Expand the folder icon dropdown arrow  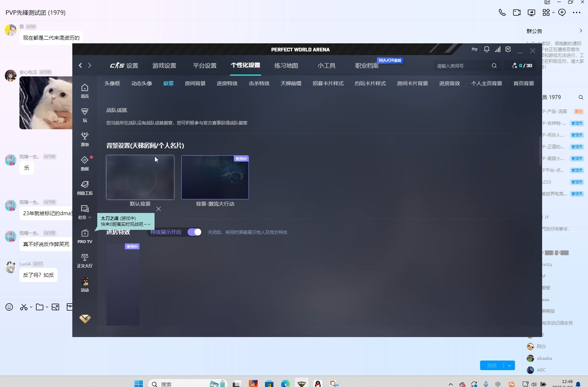click(x=47, y=307)
